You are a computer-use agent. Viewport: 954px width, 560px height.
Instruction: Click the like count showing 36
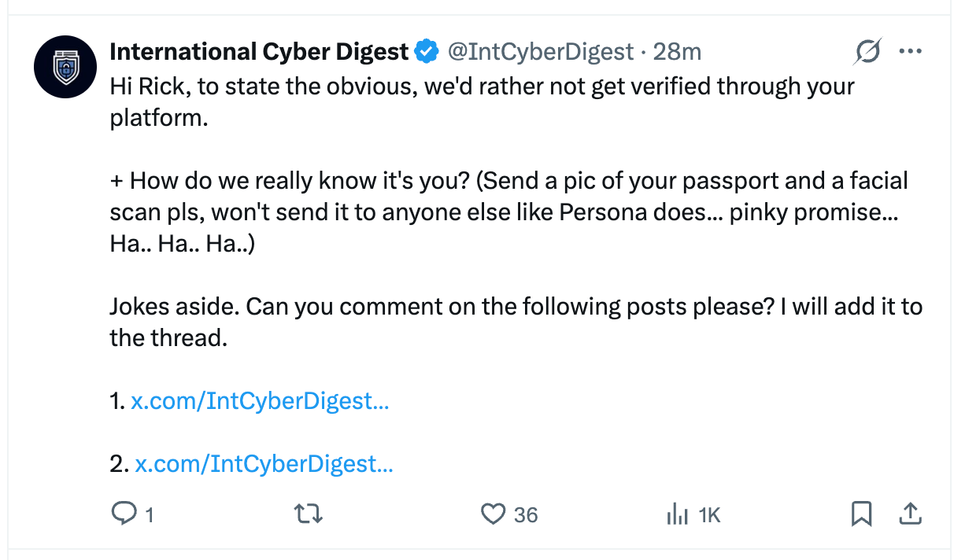coord(526,515)
